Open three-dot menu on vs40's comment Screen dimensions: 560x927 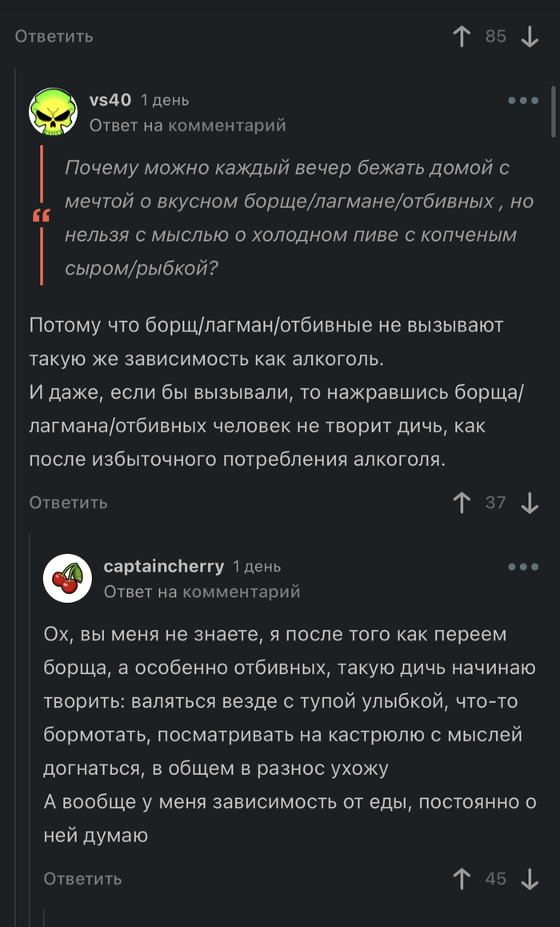[523, 101]
